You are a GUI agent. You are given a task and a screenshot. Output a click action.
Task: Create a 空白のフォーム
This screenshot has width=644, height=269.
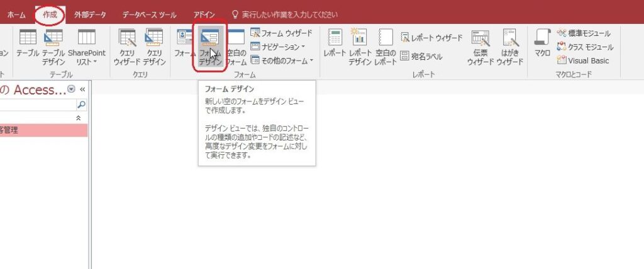pyautogui.click(x=236, y=47)
